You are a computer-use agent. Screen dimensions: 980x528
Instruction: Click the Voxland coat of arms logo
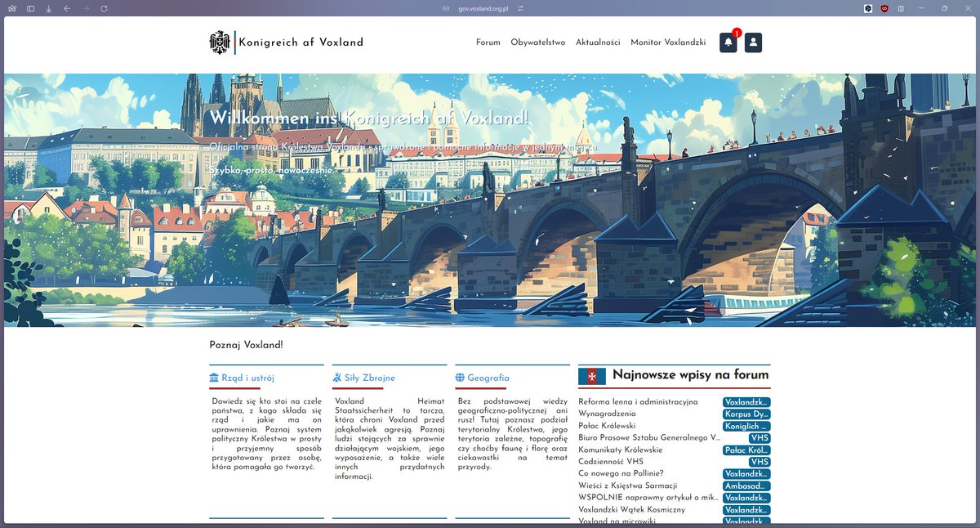click(220, 43)
